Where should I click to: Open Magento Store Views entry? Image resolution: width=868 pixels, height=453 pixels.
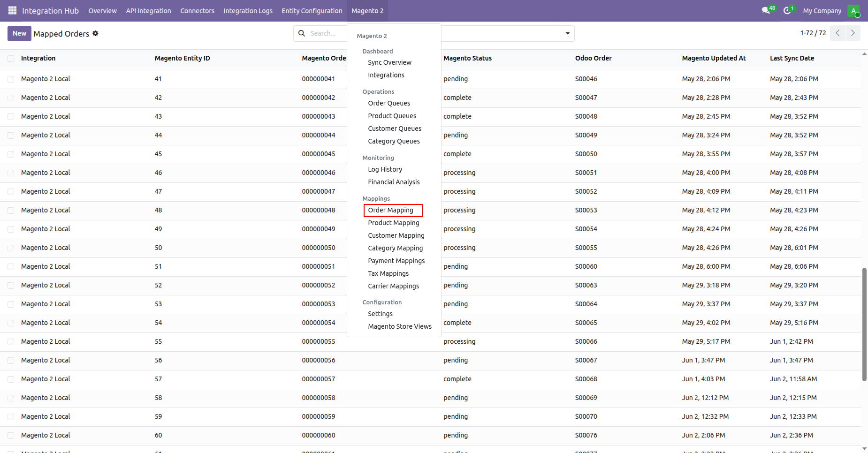(x=400, y=326)
